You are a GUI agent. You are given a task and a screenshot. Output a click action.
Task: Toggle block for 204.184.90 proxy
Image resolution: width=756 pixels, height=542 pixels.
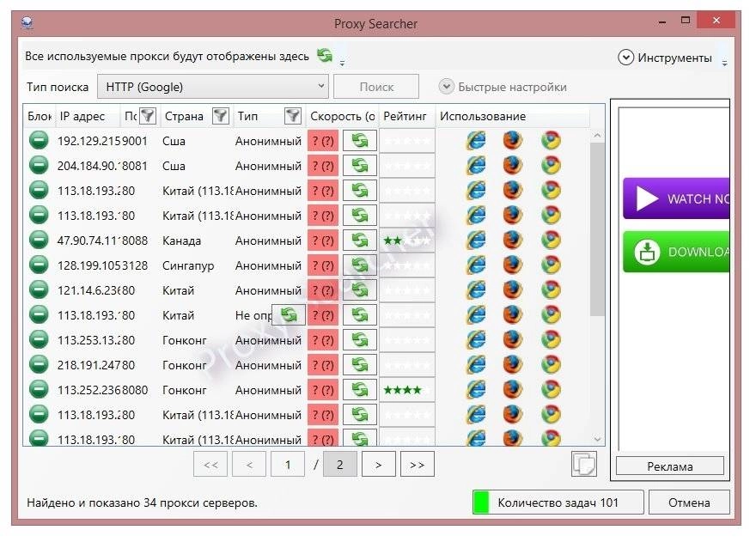tap(39, 166)
